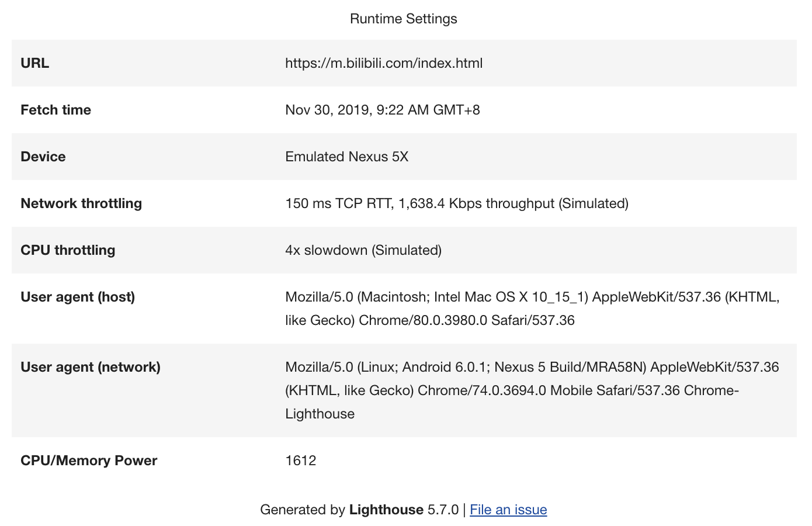Click the URL row label

click(35, 63)
